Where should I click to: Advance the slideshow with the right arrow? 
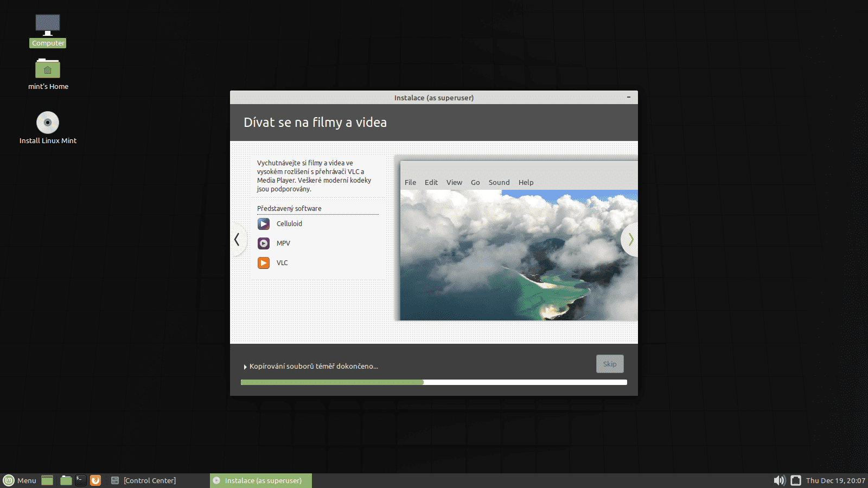[x=631, y=239]
